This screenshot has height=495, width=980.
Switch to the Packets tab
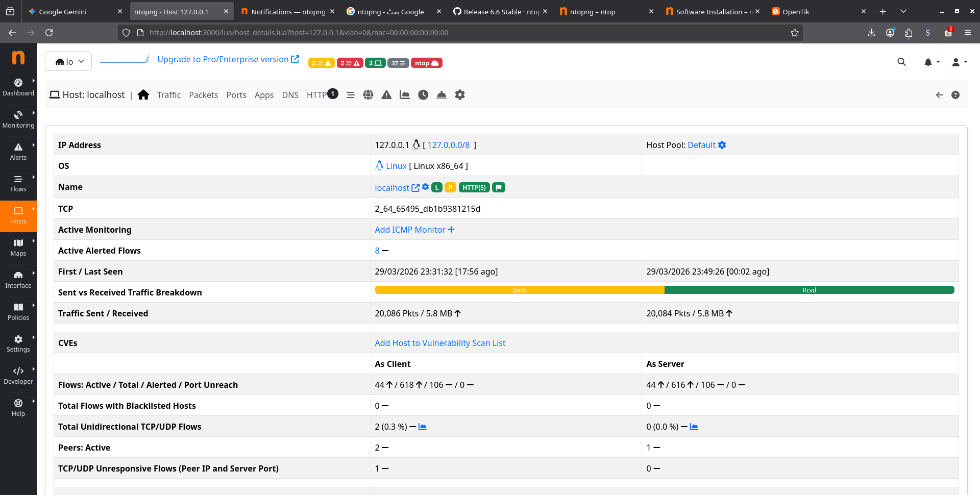coord(203,95)
